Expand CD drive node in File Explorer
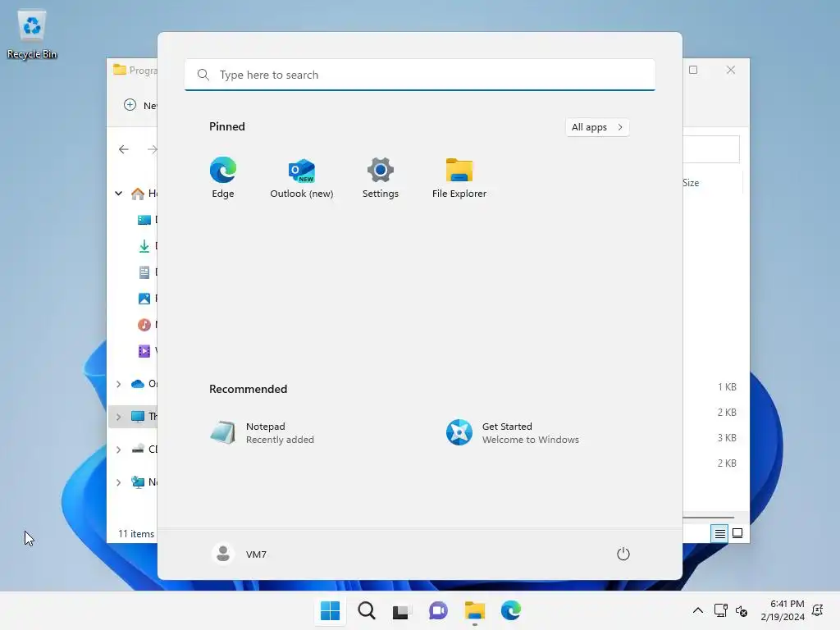This screenshot has width=840, height=630. (118, 450)
